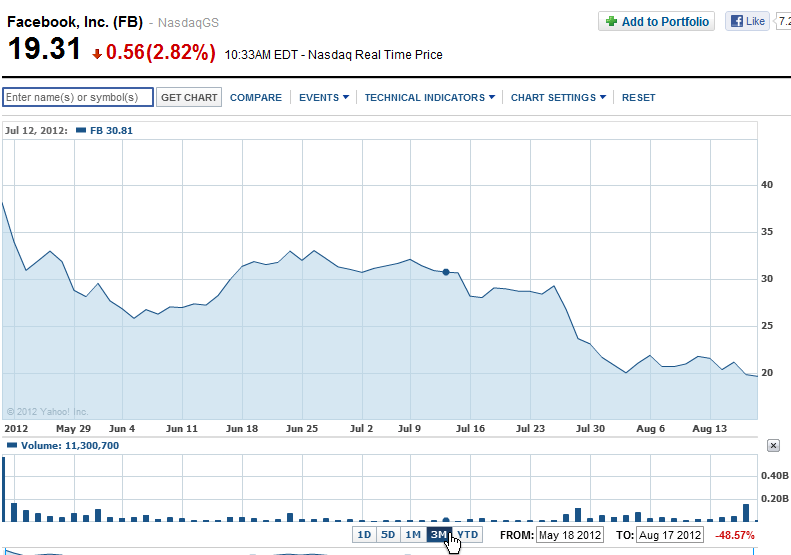
Task: Click the Add to Portfolio button label
Action: point(665,21)
